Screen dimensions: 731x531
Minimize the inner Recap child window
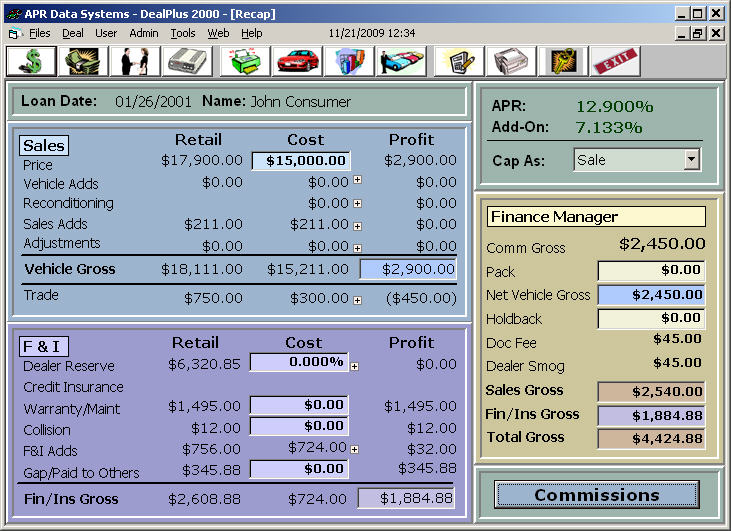(x=682, y=34)
